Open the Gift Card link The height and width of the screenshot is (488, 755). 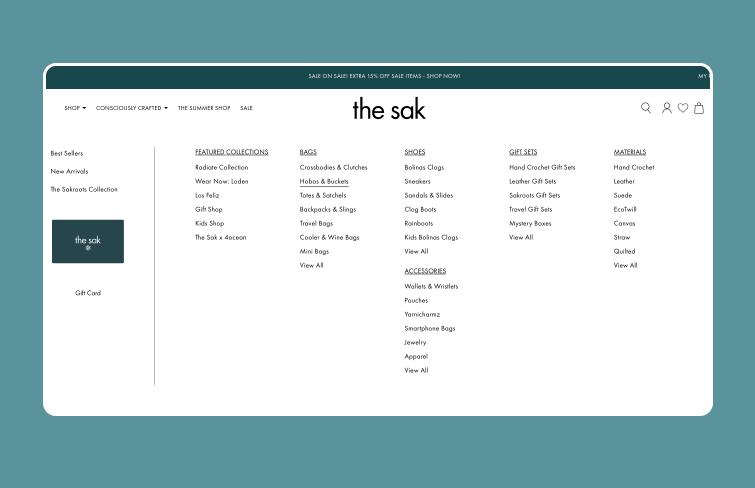pos(88,293)
